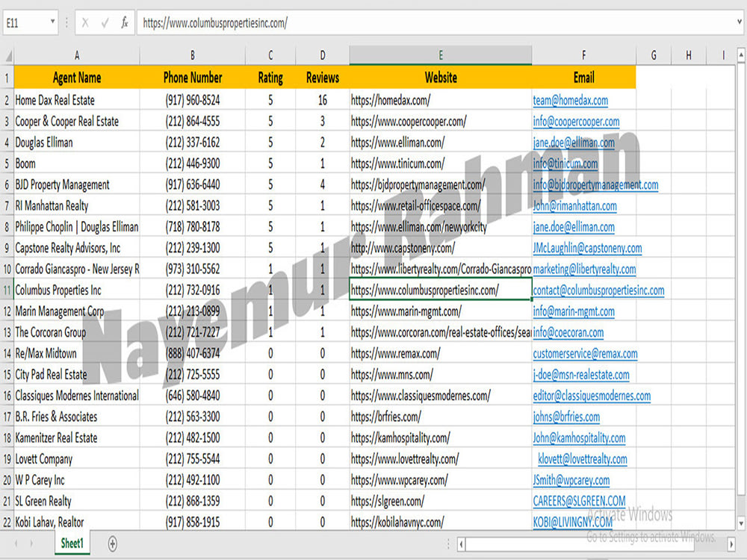This screenshot has width=747, height=560.
Task: Select row 1 header
Action: coord(7,78)
